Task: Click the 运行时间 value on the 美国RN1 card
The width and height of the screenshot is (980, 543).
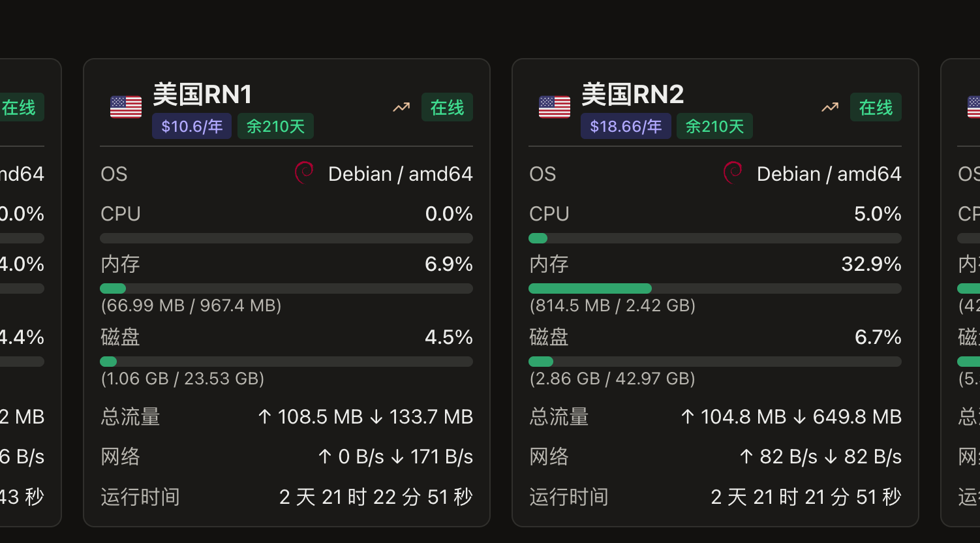Action: point(376,497)
